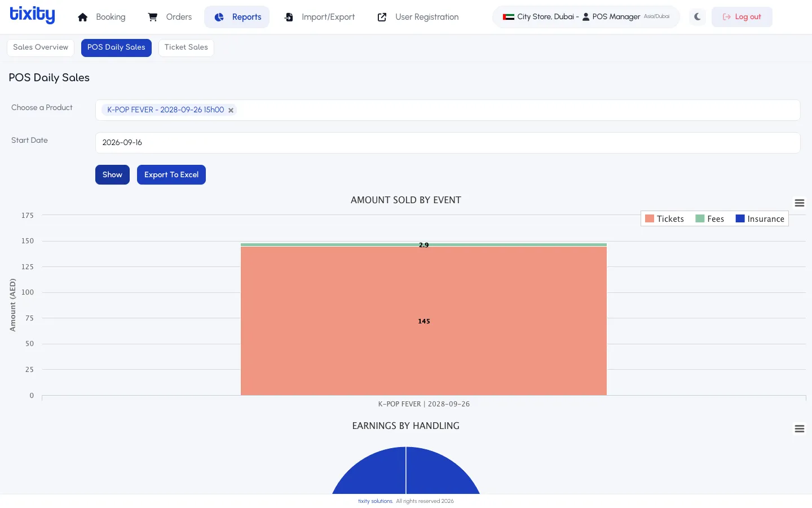This screenshot has width=812, height=508.
Task: Toggle the Tickets legend series
Action: pyautogui.click(x=664, y=219)
